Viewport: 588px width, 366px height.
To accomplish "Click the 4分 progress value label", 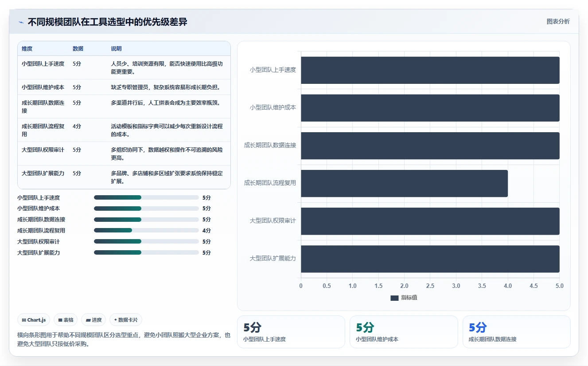I will (x=206, y=231).
